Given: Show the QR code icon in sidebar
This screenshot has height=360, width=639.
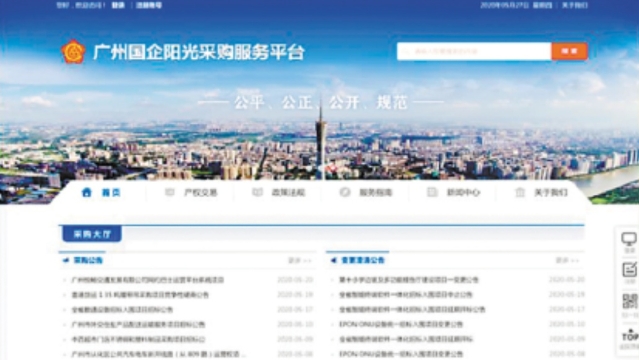Looking at the screenshot, I should [630, 301].
